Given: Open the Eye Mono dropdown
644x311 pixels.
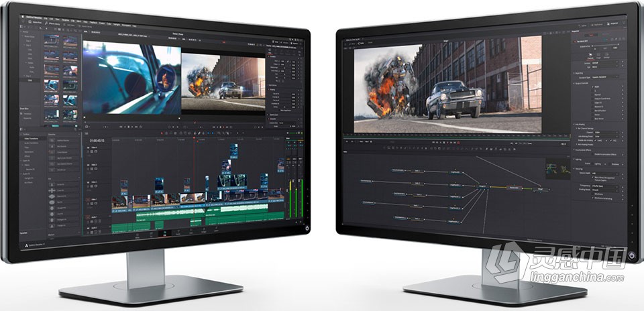Looking at the screenshot, I should click(x=605, y=67).
